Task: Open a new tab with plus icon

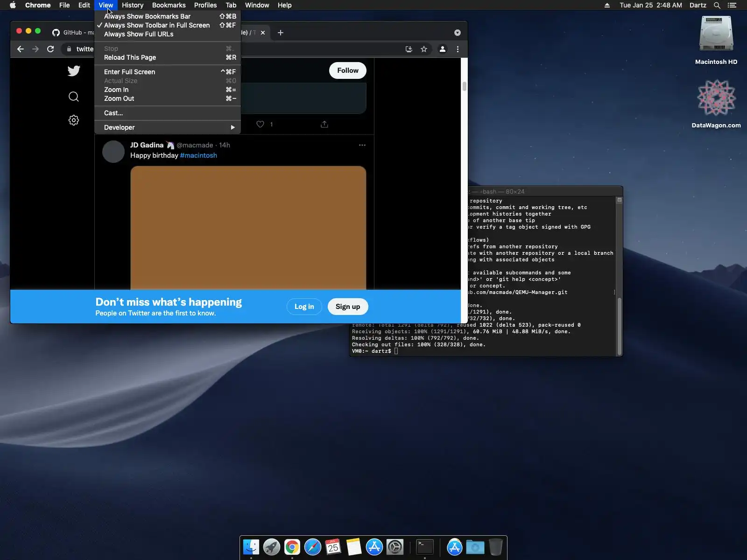Action: tap(281, 33)
